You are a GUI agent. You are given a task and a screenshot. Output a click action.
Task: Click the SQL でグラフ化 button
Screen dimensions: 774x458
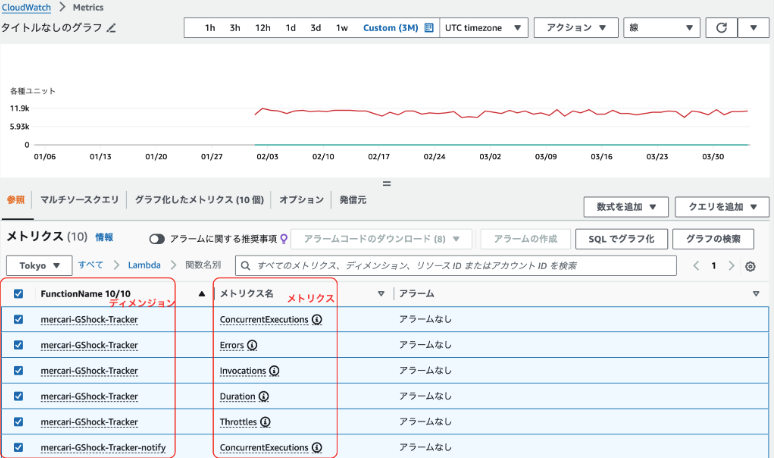point(621,239)
